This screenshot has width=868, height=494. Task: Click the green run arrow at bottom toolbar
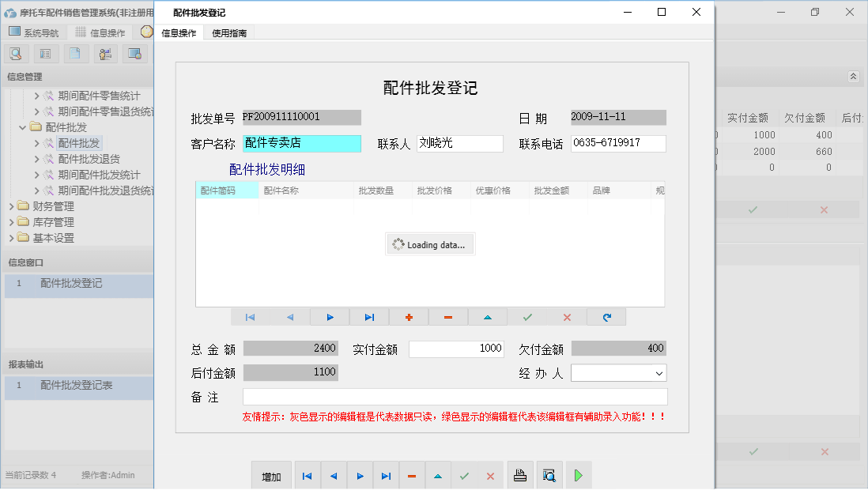point(578,475)
